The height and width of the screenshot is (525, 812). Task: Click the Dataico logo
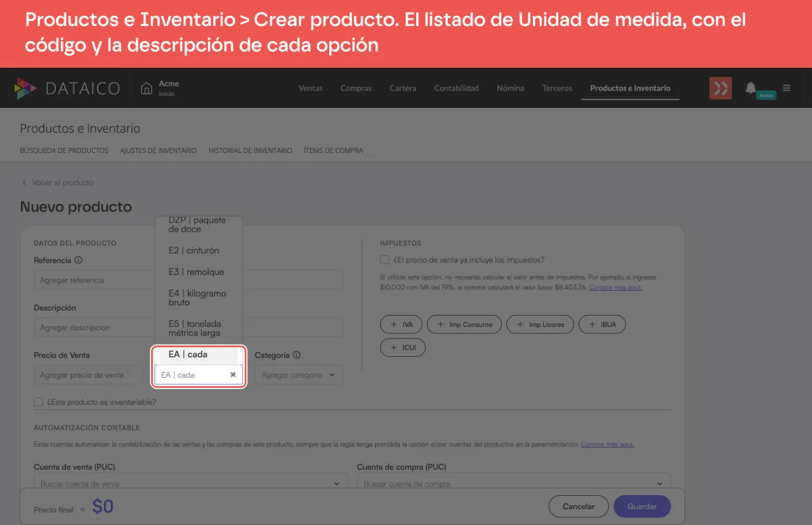(x=67, y=88)
